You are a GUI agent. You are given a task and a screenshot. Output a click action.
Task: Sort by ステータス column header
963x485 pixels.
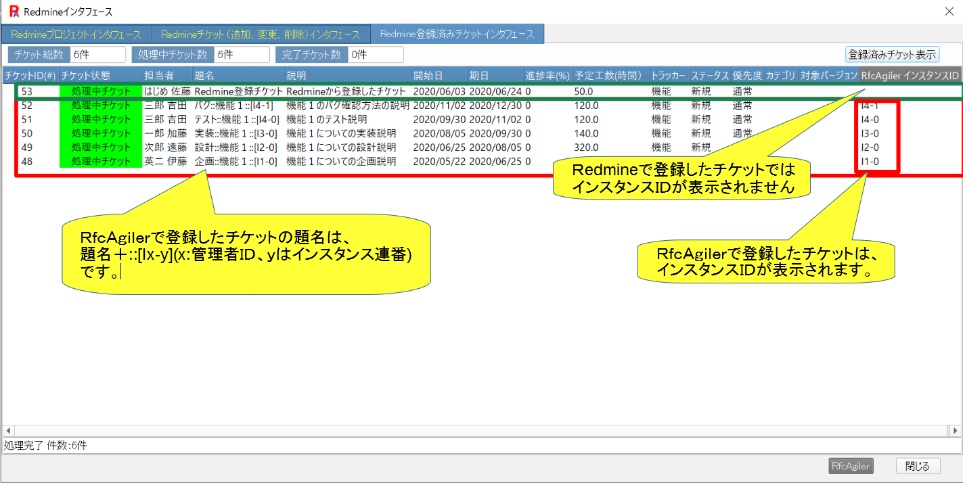[x=709, y=76]
